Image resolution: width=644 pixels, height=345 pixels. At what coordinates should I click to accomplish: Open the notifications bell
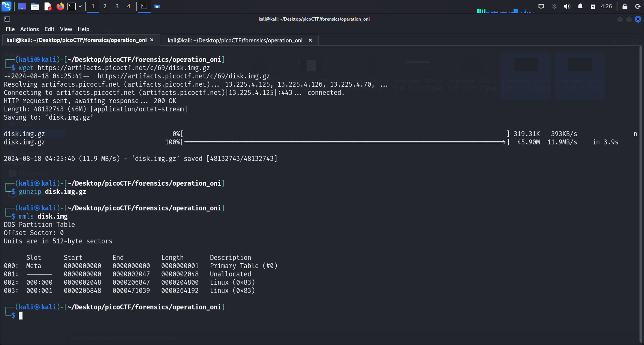pos(580,6)
